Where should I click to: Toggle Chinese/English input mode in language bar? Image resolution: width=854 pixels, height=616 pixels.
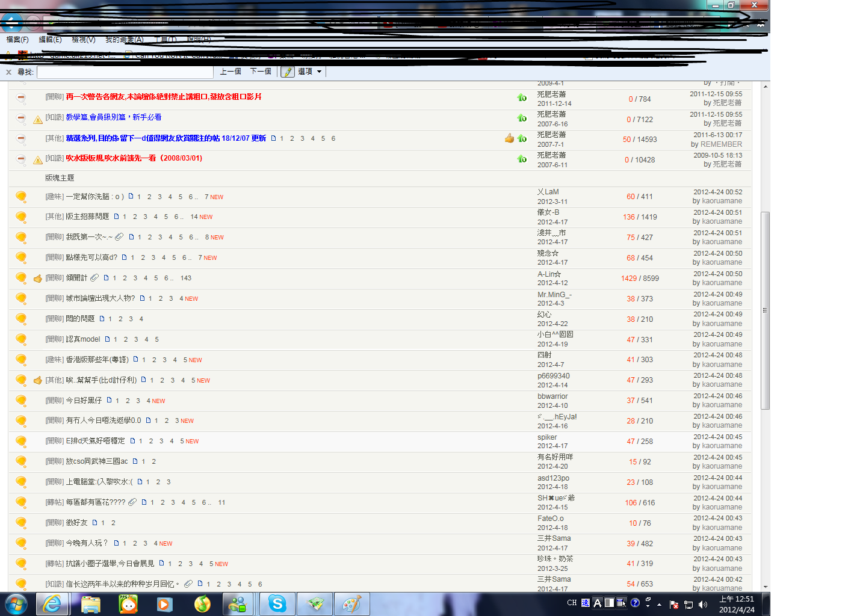[598, 603]
